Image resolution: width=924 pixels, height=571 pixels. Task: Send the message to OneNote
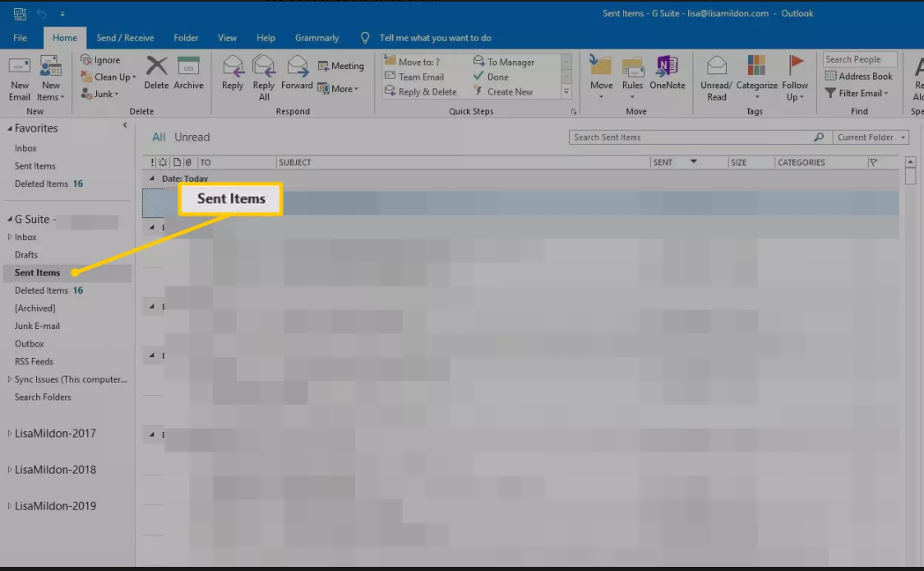(667, 72)
